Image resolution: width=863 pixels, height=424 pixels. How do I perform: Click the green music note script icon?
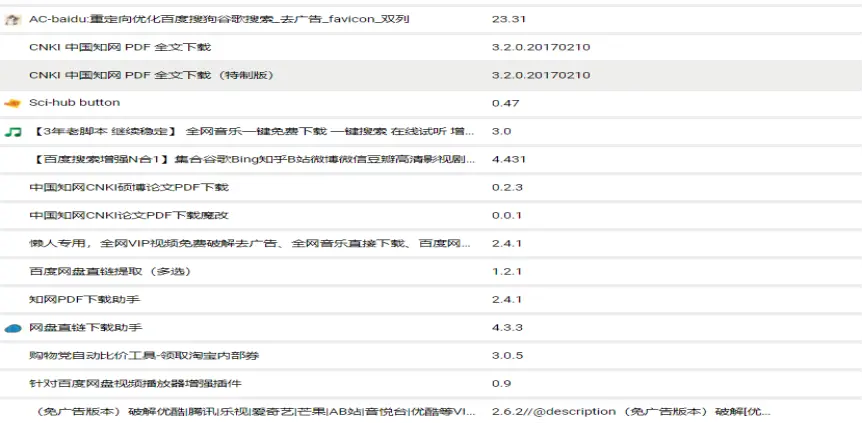click(13, 132)
